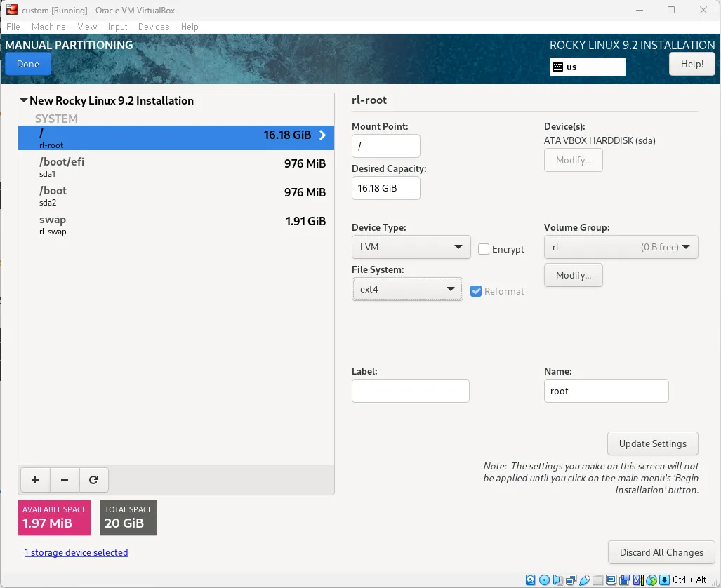Image resolution: width=721 pixels, height=588 pixels.
Task: Click the MANUAL PARTITIONING title
Action: 69,45
